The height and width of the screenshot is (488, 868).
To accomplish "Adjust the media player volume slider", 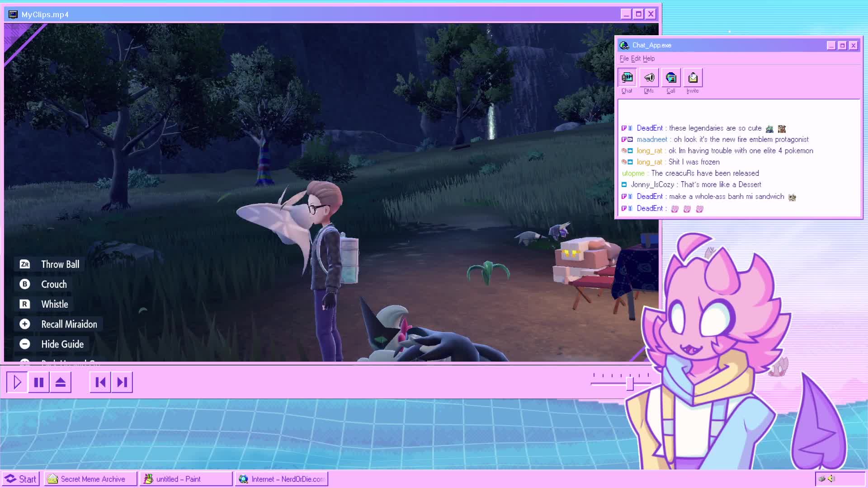I will [x=630, y=384].
